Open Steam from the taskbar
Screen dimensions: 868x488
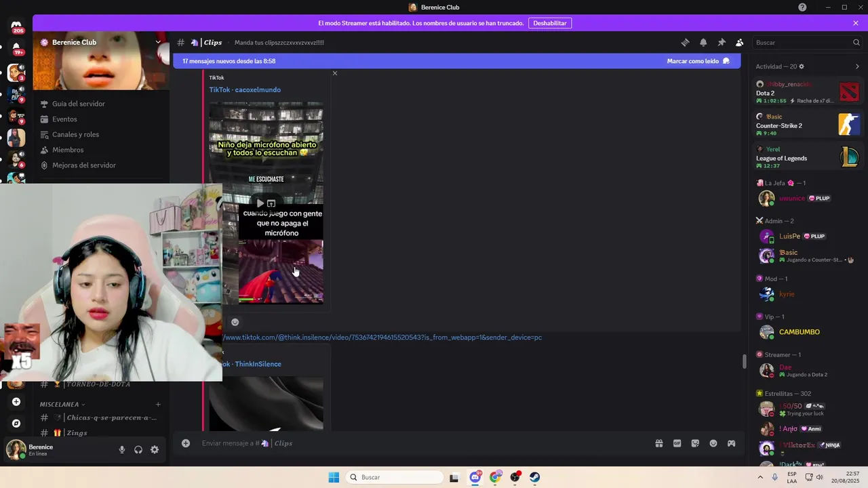click(x=535, y=477)
